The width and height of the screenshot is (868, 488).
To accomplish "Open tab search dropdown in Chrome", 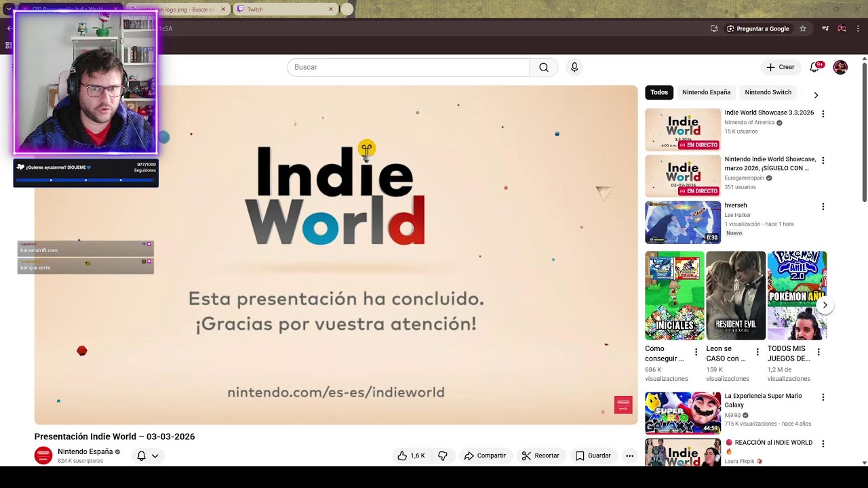I will click(x=8, y=9).
